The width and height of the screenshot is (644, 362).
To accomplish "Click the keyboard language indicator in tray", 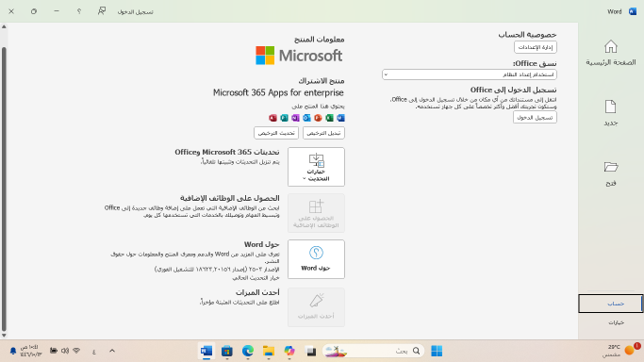I will (x=94, y=352).
